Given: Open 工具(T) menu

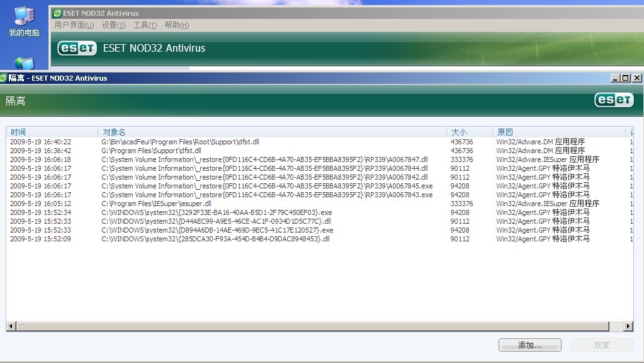Looking at the screenshot, I should click(145, 25).
